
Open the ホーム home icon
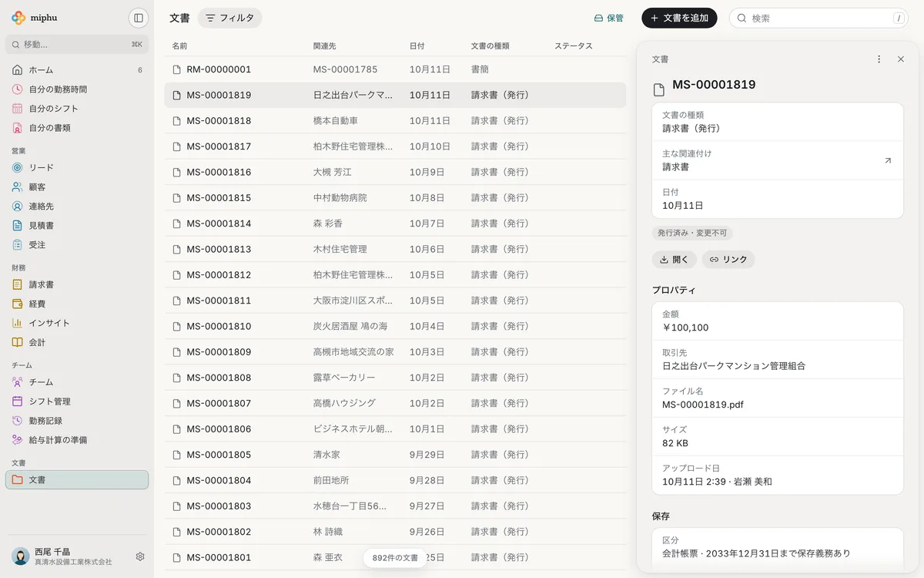pyautogui.click(x=18, y=70)
